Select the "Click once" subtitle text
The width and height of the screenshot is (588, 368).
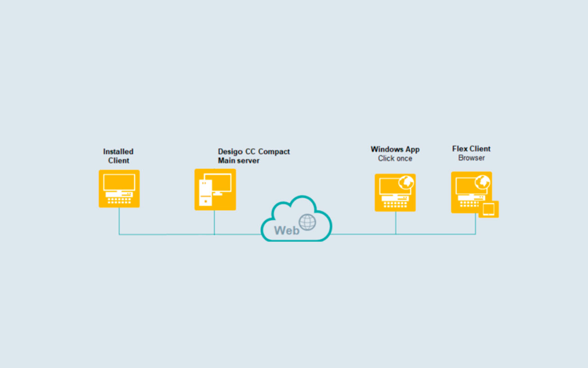pyautogui.click(x=395, y=159)
